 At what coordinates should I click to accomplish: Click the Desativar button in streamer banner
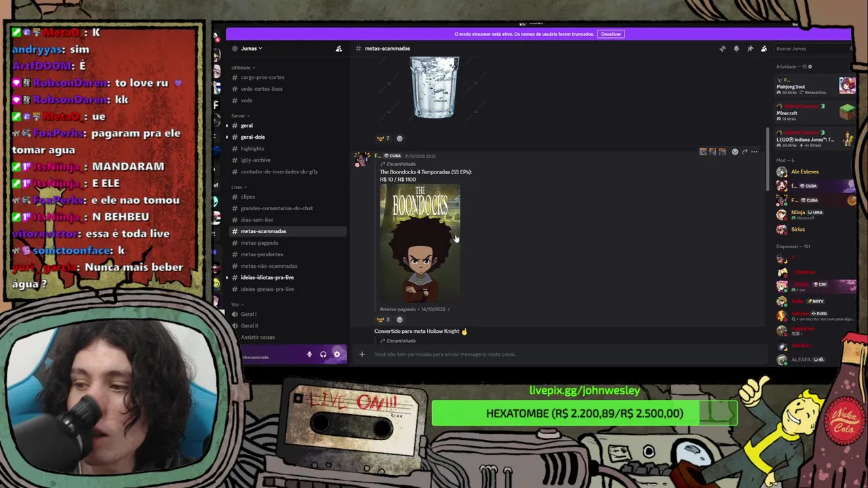611,34
